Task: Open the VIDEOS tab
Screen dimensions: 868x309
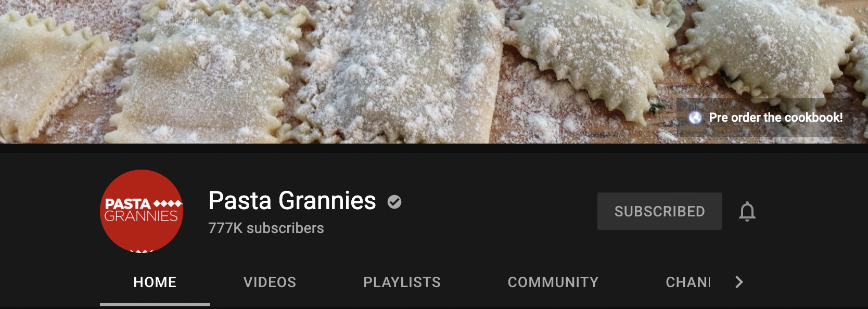Action: [270, 282]
